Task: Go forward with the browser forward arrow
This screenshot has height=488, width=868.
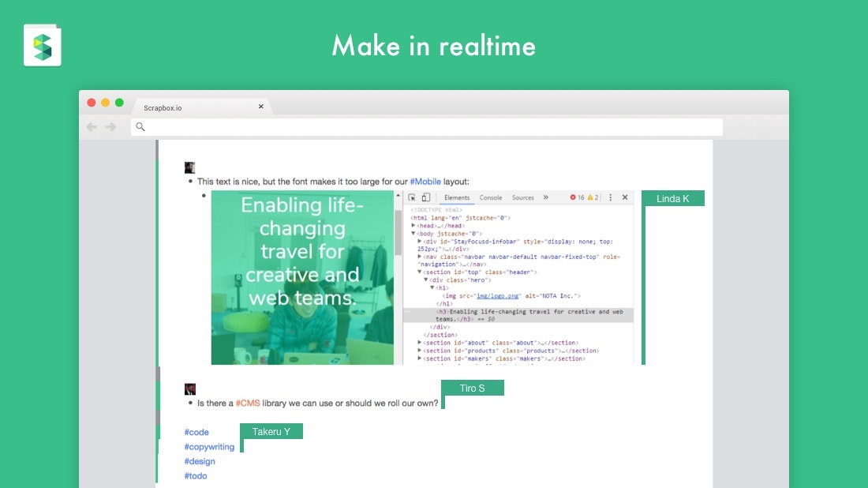Action: (110, 127)
